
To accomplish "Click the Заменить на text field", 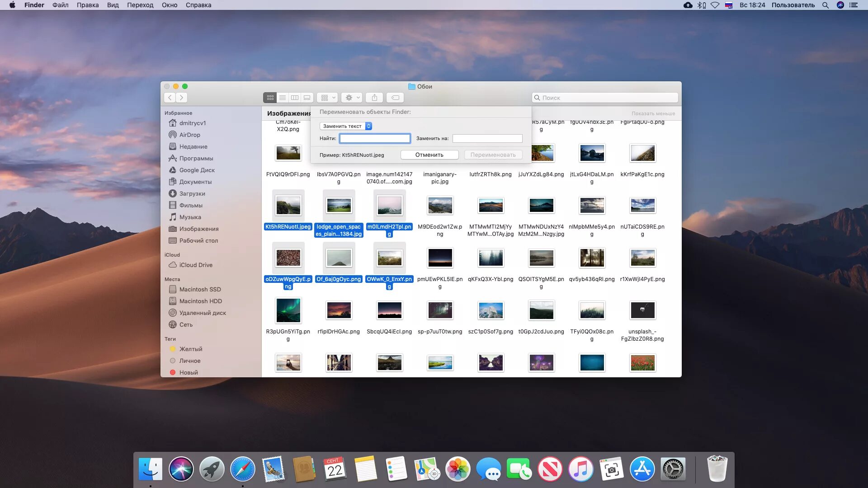I will pyautogui.click(x=487, y=138).
